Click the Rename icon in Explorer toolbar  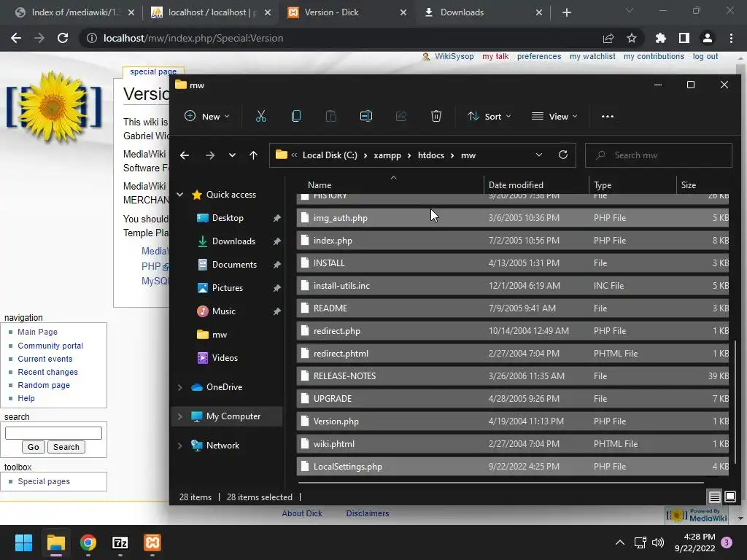click(x=366, y=116)
